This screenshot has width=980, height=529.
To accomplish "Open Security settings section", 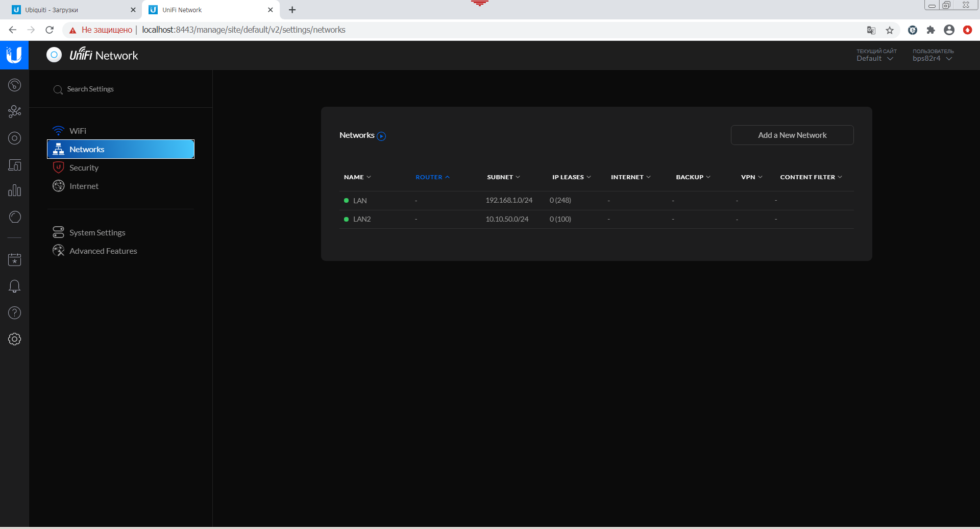I will tap(120, 167).
